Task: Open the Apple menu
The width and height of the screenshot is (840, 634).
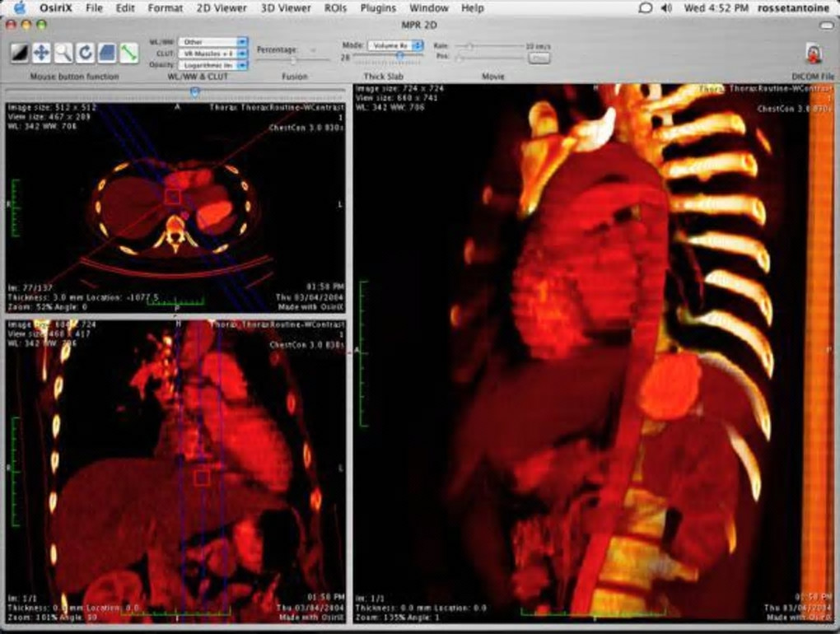Action: (21, 8)
